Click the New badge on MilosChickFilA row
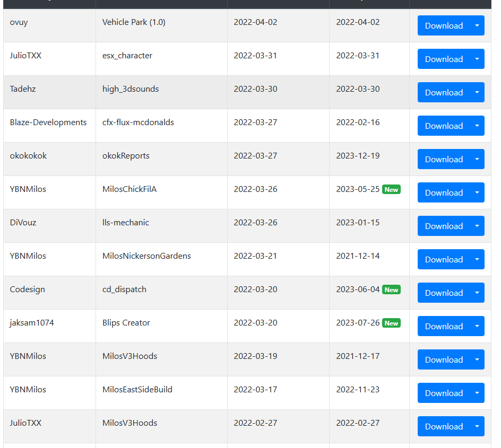501x448 pixels. (x=391, y=190)
